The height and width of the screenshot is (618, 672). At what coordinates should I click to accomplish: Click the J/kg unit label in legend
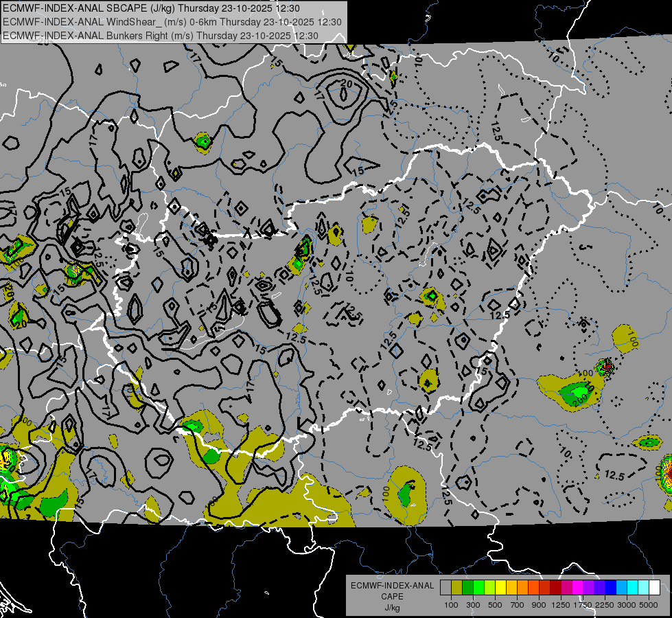[392, 608]
